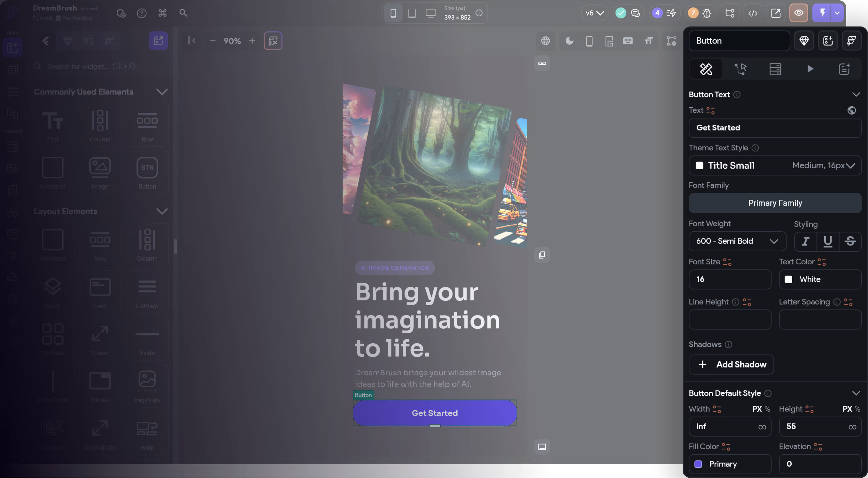Image resolution: width=868 pixels, height=478 pixels.
Task: Click the size info icon in top bar
Action: pyautogui.click(x=479, y=13)
